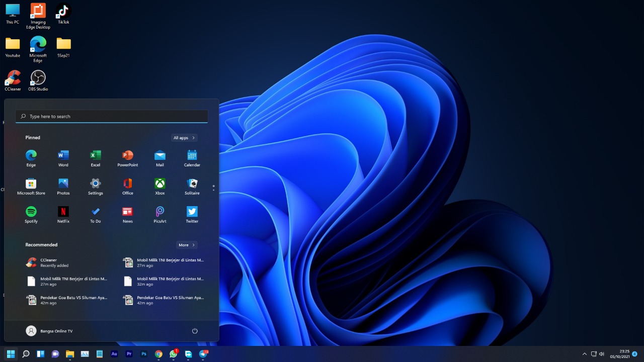
Task: Open WhatsApp from the taskbar
Action: click(x=174, y=354)
